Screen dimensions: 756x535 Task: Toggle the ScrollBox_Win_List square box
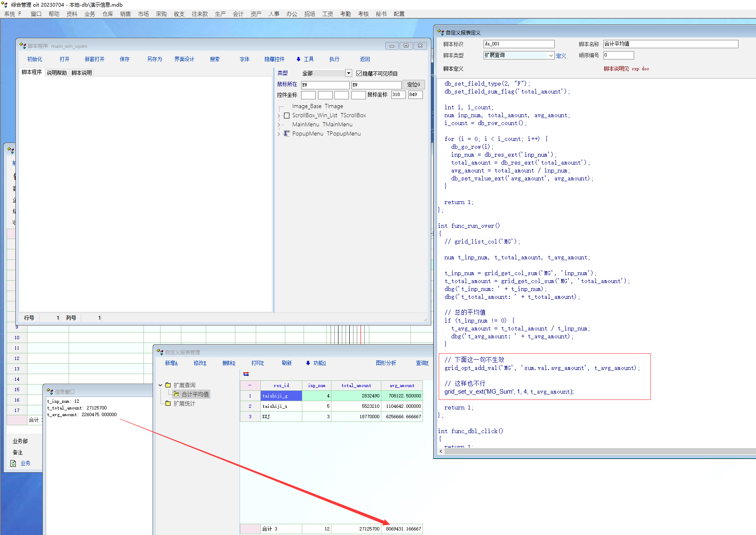[x=287, y=116]
